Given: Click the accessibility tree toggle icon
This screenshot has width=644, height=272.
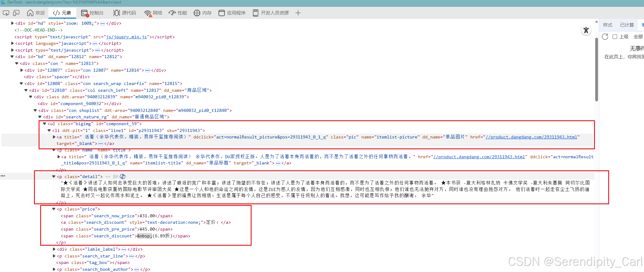Looking at the screenshot, I should pyautogui.click(x=586, y=30).
